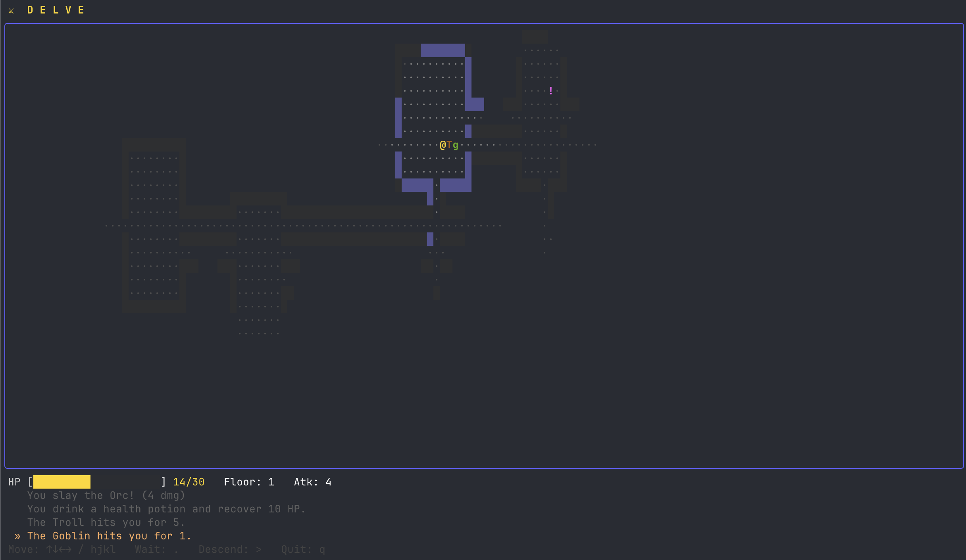Image resolution: width=966 pixels, height=560 pixels.
Task: Click the magenta ! potion item
Action: pyautogui.click(x=551, y=91)
